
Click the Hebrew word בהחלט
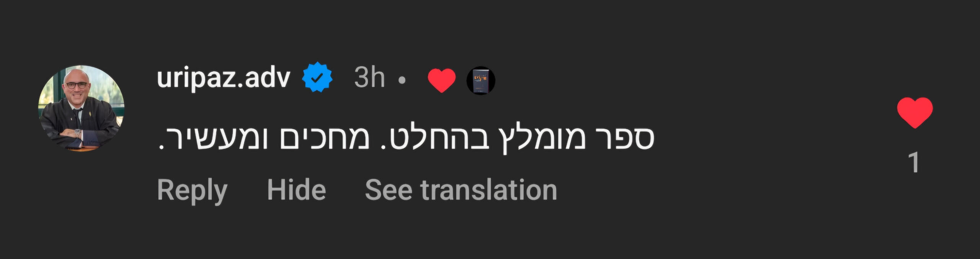pos(441,138)
